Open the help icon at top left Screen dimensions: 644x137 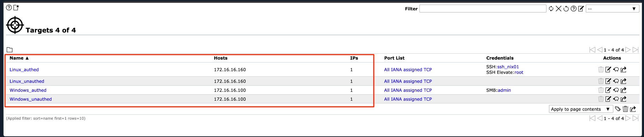point(9,7)
